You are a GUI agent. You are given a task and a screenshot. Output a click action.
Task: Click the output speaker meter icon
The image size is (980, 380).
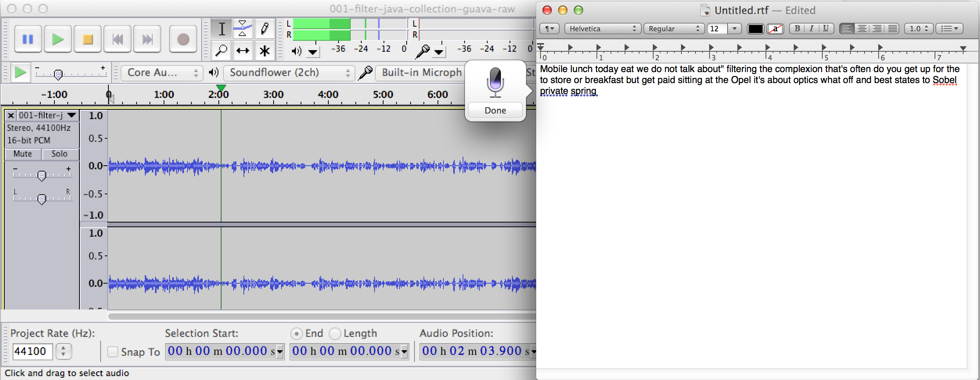click(x=297, y=51)
